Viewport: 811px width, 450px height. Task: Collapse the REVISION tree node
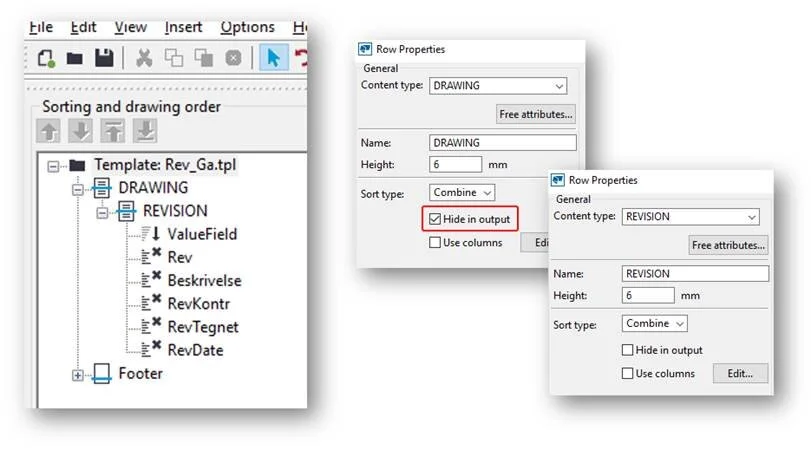tap(102, 213)
